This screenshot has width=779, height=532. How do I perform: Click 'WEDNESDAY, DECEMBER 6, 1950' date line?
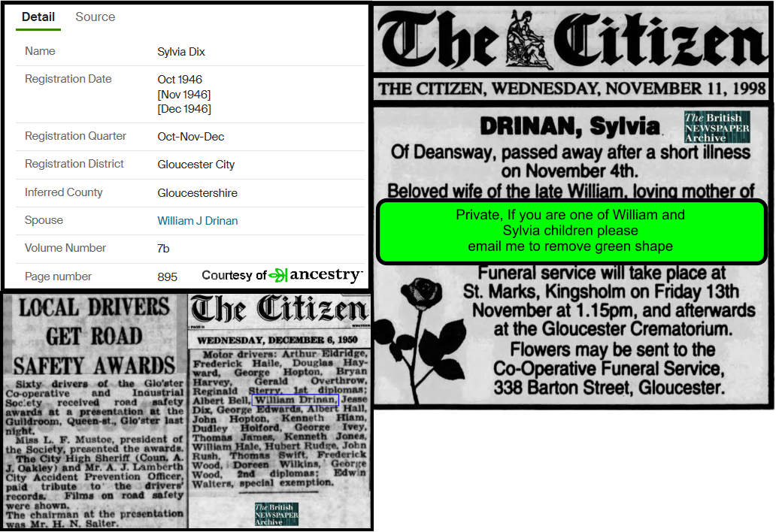pos(277,340)
